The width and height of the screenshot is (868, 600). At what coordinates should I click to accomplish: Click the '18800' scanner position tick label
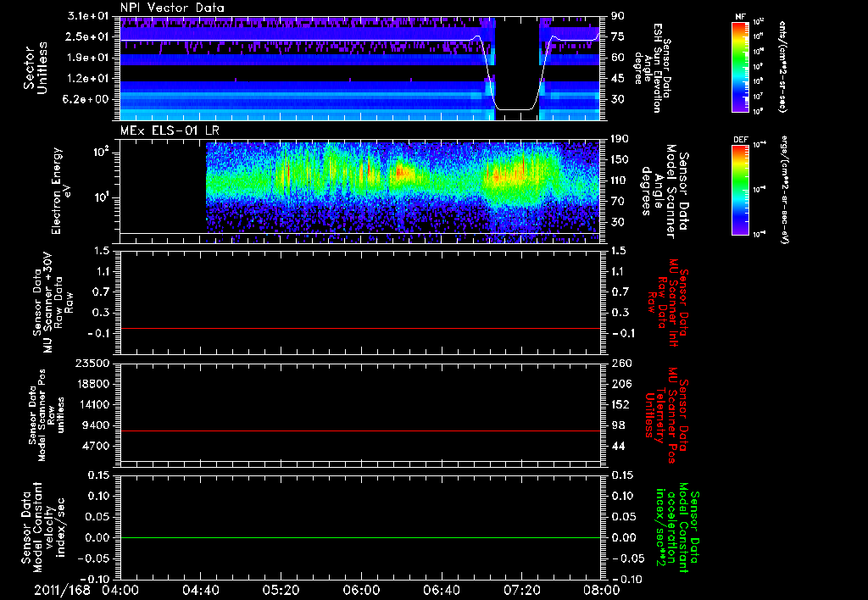pos(93,384)
